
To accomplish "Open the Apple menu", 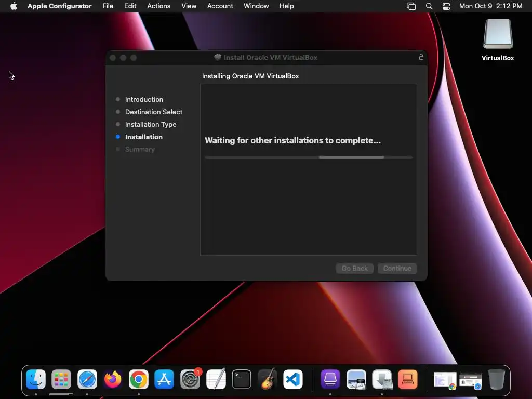I will click(14, 6).
